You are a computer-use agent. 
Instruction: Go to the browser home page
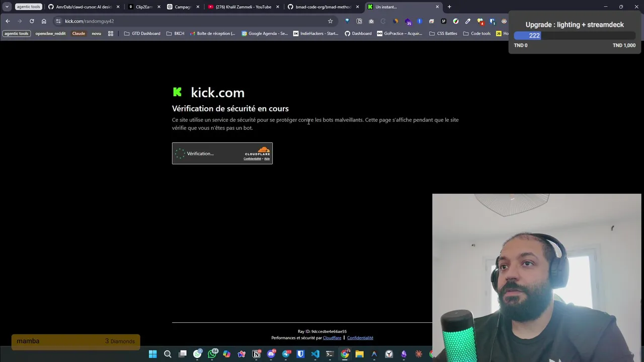coord(44,21)
